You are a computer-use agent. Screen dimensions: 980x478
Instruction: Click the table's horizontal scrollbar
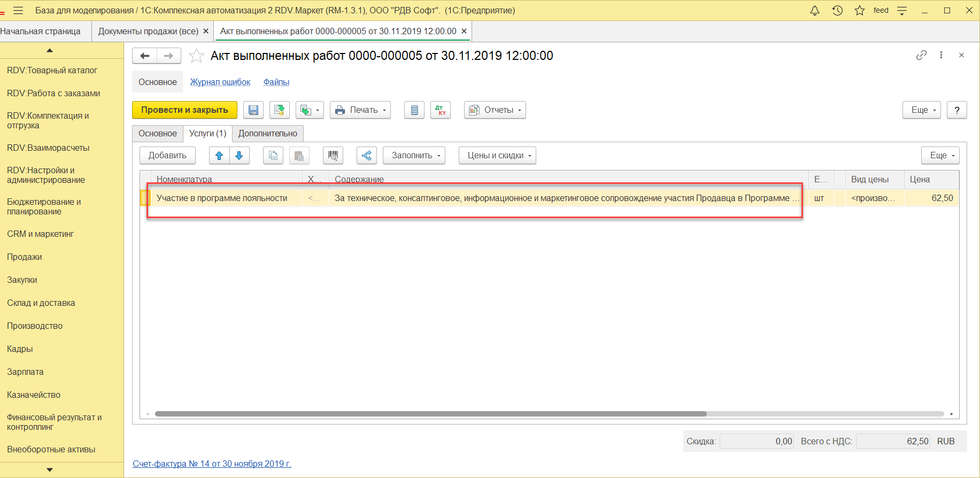(431, 414)
